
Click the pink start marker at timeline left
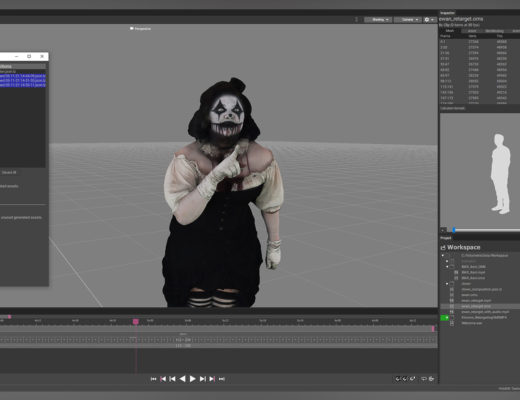[10, 317]
